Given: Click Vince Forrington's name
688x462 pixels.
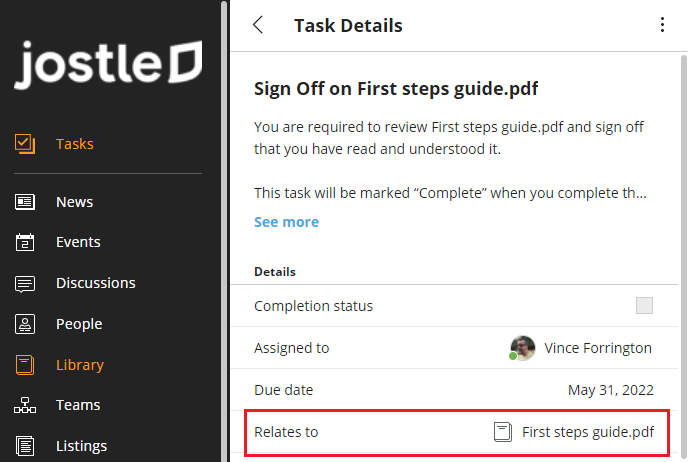Looking at the screenshot, I should click(598, 348).
